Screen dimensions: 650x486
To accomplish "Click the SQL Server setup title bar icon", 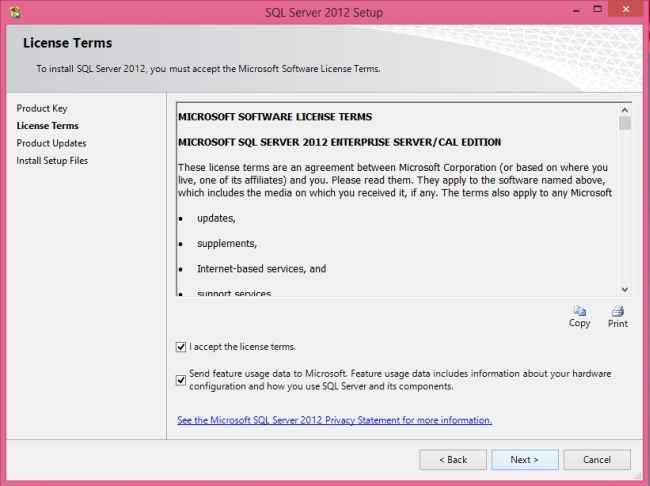I will point(15,12).
